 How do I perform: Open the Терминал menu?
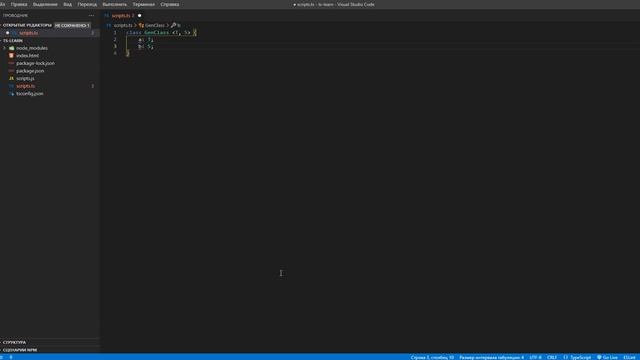point(144,4)
